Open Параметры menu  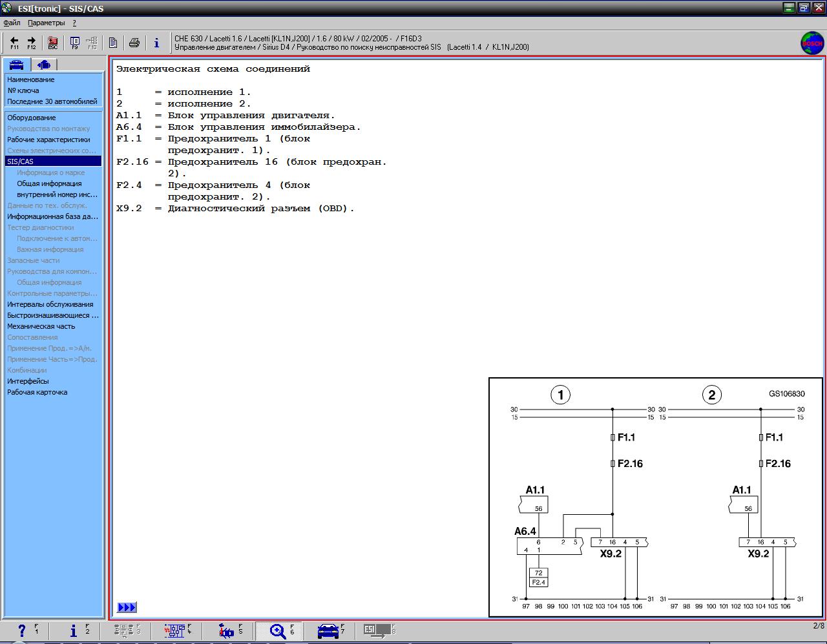pos(47,23)
